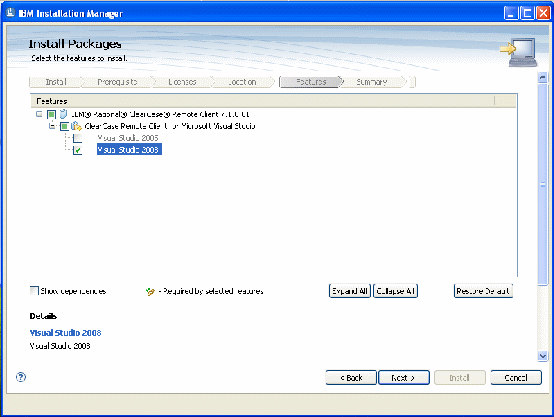The width and height of the screenshot is (554, 417).
Task: Select the IBM Rational ClearCase Remote Client row
Action: [160, 114]
